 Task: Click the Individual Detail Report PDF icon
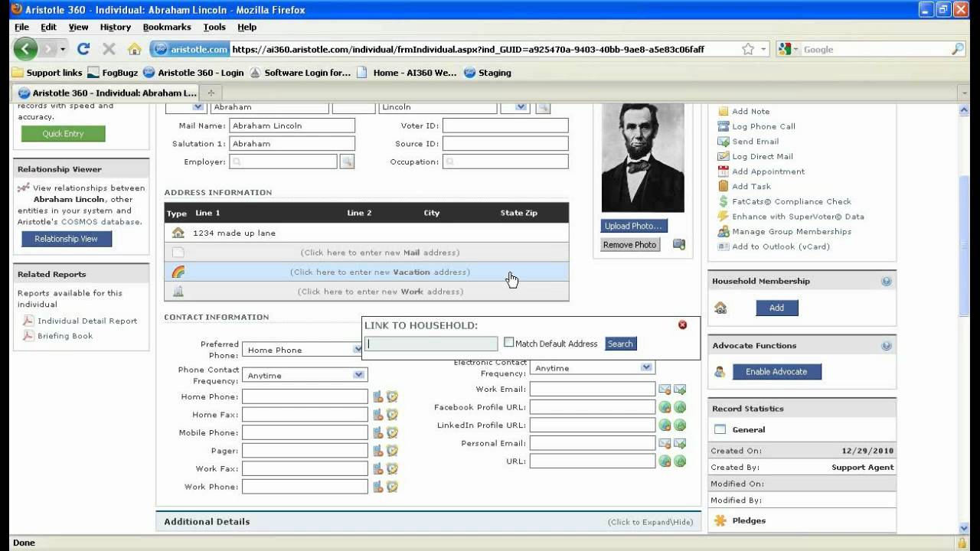pyautogui.click(x=28, y=321)
